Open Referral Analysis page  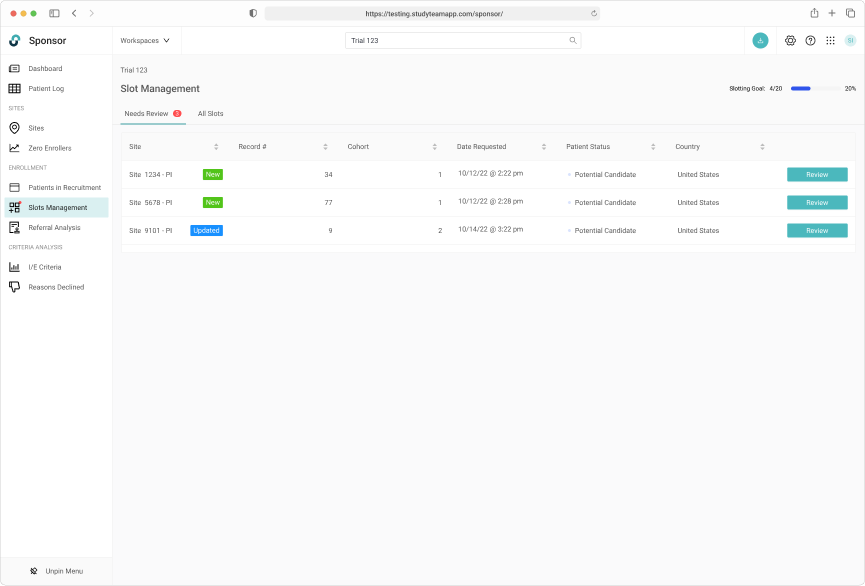tap(55, 227)
